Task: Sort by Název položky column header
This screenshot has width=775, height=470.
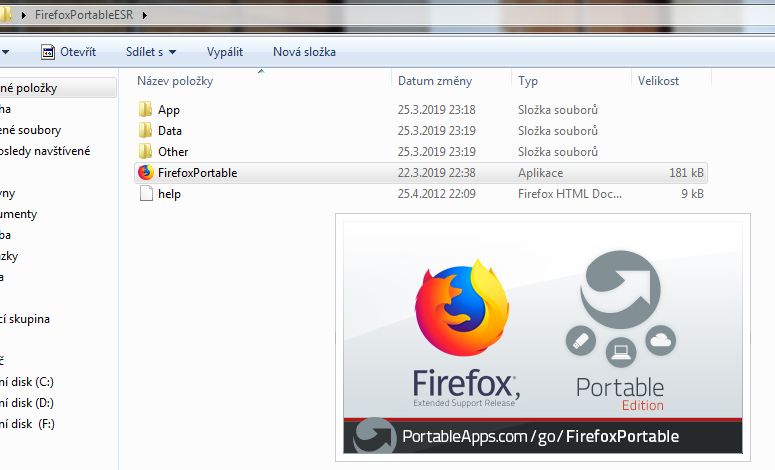Action: pyautogui.click(x=175, y=81)
